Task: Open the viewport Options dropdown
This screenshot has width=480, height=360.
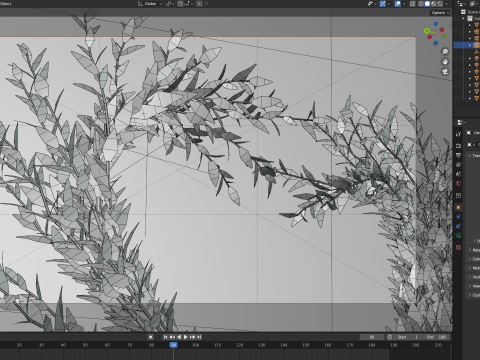Action: click(440, 13)
